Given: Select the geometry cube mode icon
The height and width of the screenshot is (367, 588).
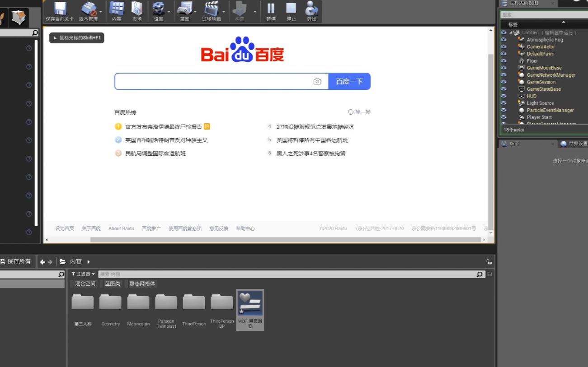Looking at the screenshot, I should click(19, 18).
